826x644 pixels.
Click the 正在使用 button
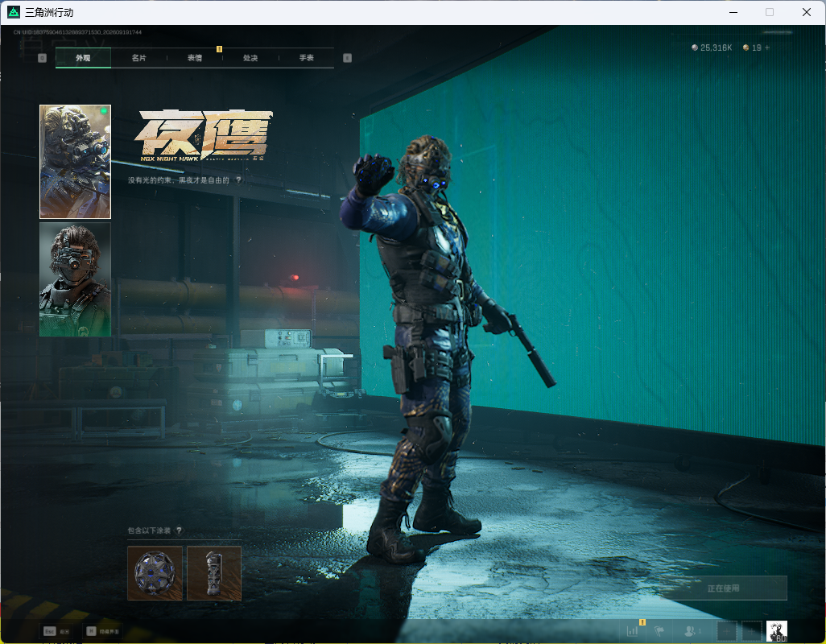pos(723,588)
